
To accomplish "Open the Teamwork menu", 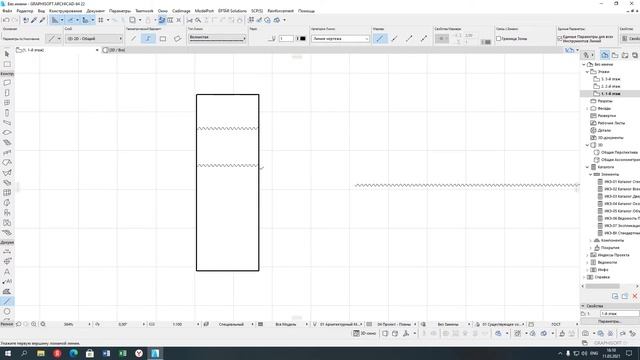I will pyautogui.click(x=144, y=11).
